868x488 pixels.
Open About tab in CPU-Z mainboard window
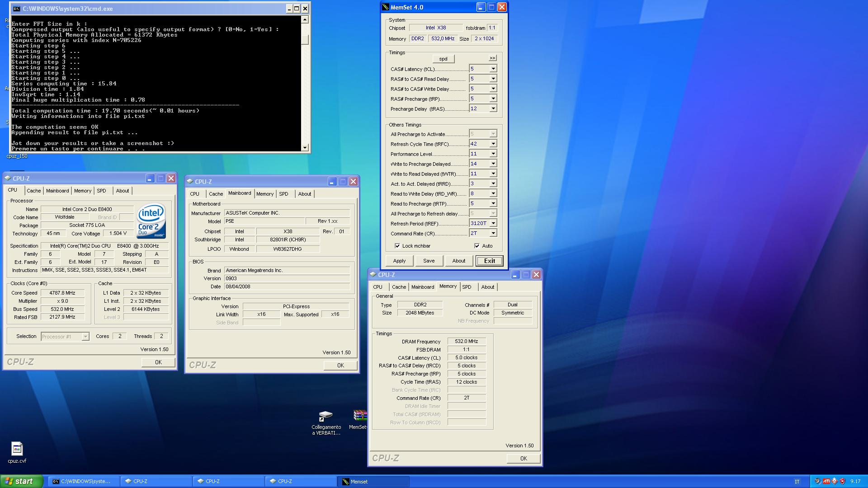coord(304,194)
